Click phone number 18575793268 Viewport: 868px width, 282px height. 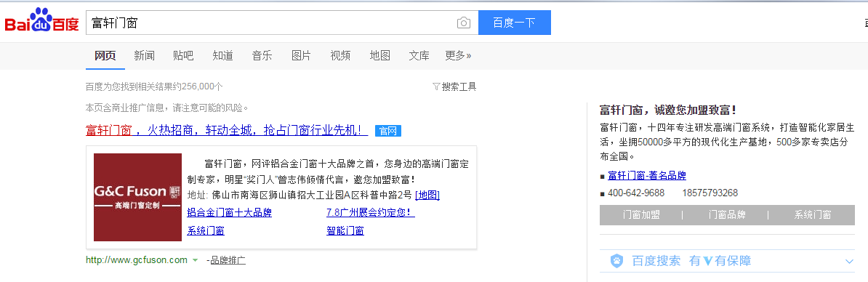pos(710,193)
